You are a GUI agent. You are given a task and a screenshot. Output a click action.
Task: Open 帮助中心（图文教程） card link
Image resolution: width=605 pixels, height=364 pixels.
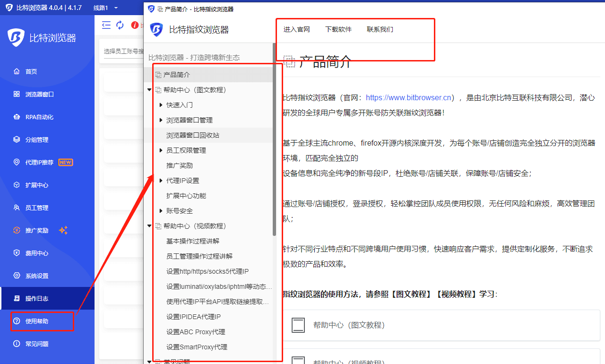349,325
